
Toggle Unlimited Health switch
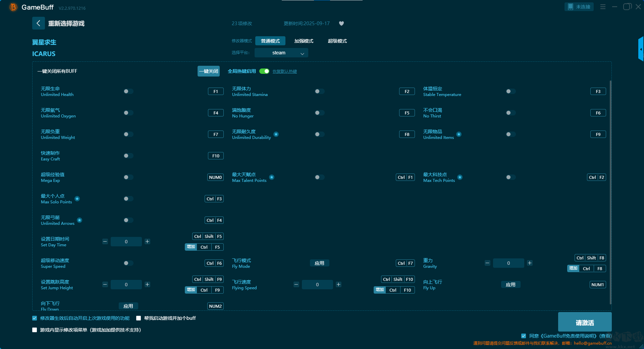(x=128, y=91)
